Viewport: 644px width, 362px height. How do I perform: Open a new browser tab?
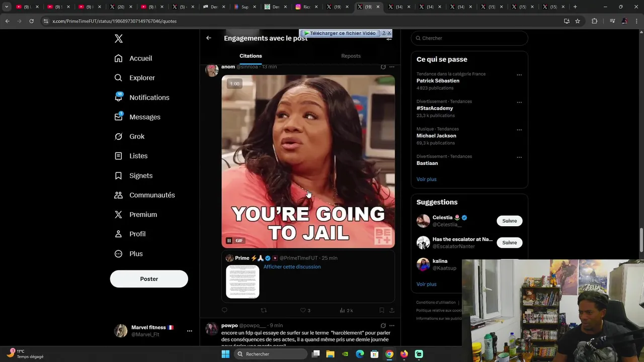575,7
